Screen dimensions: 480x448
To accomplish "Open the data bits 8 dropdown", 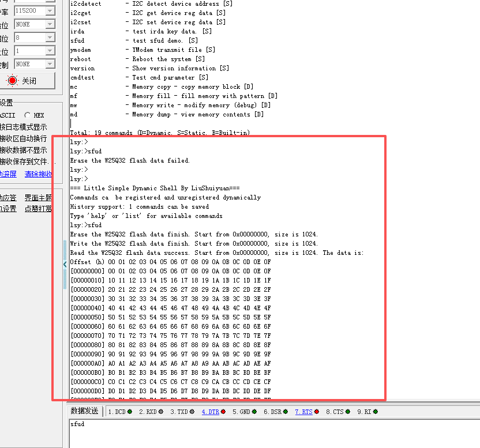I will point(50,37).
